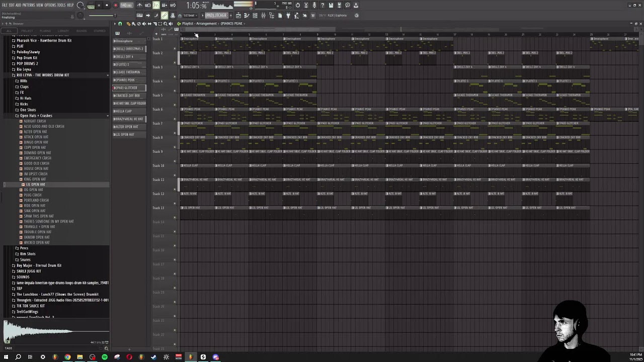Select the (FLUTE) 1 pattern in picker
Image resolution: width=644 pixels, height=362 pixels.
129,64
